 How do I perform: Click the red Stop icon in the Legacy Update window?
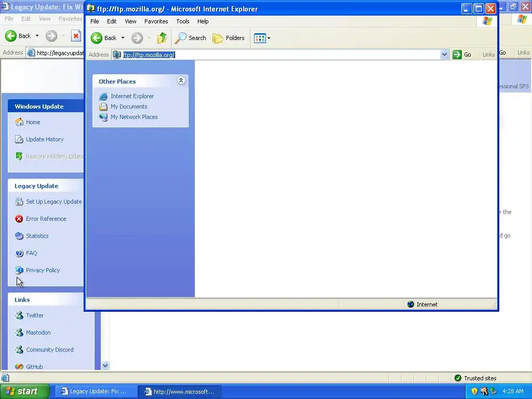[76, 36]
